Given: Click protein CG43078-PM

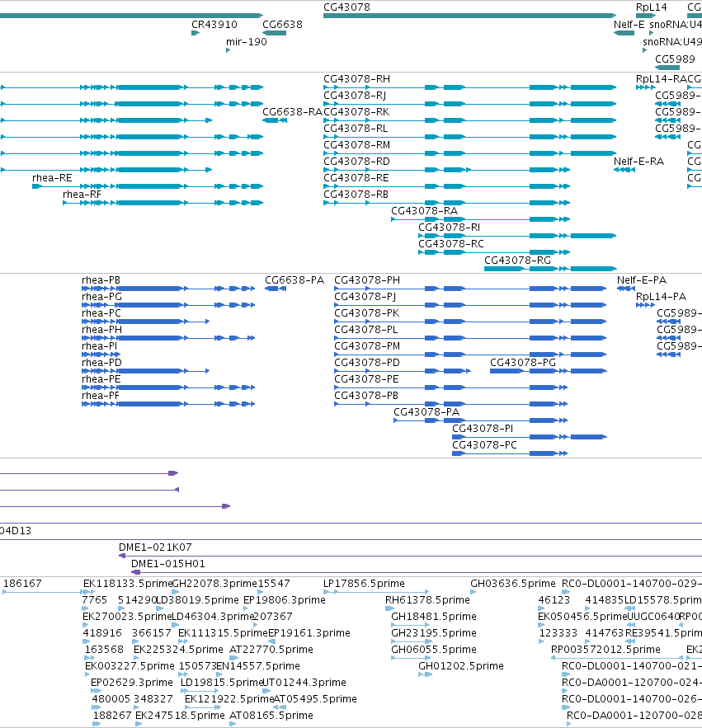Looking at the screenshot, I should (471, 355).
